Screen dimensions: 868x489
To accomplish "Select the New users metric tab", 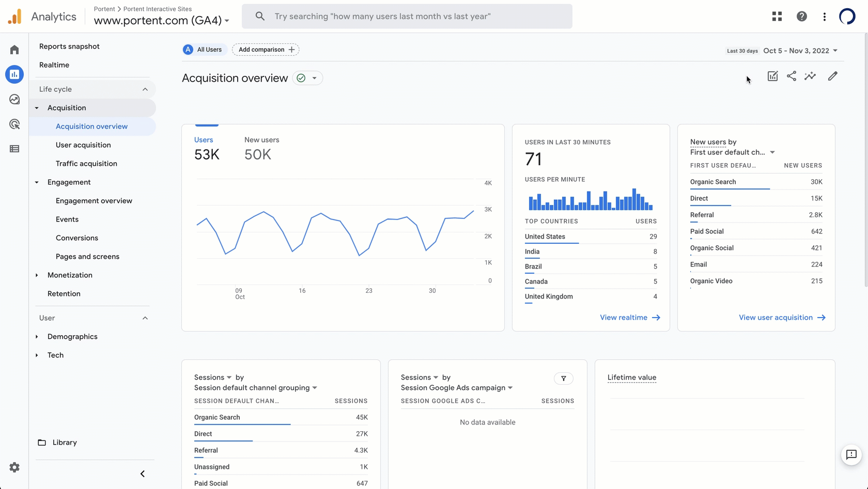I will click(x=262, y=149).
